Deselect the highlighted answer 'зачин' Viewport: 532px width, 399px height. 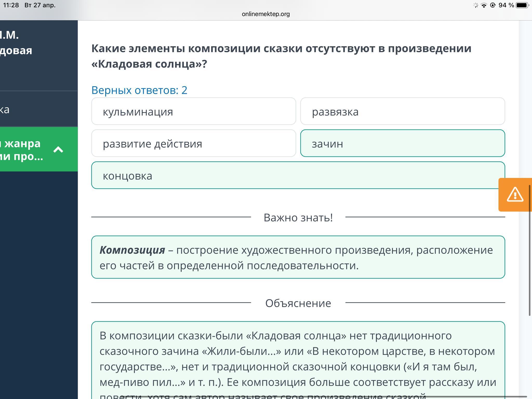point(402,143)
